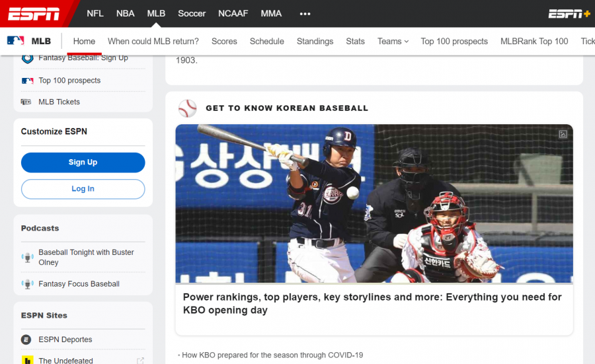Click the Customize ESPN heading

coord(54,131)
